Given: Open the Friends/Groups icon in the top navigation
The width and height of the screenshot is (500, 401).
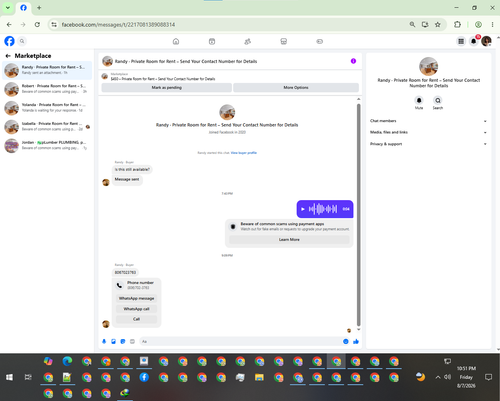Looking at the screenshot, I should click(x=248, y=41).
